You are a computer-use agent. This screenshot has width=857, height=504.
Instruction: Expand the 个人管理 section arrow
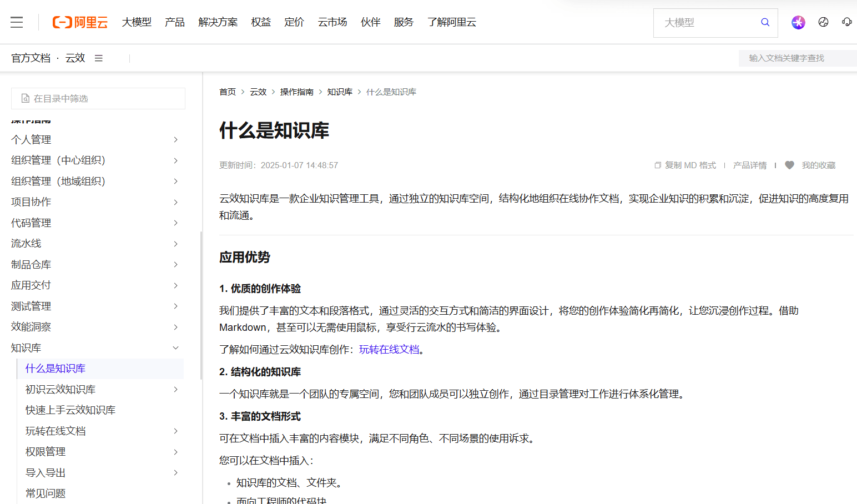coord(175,140)
